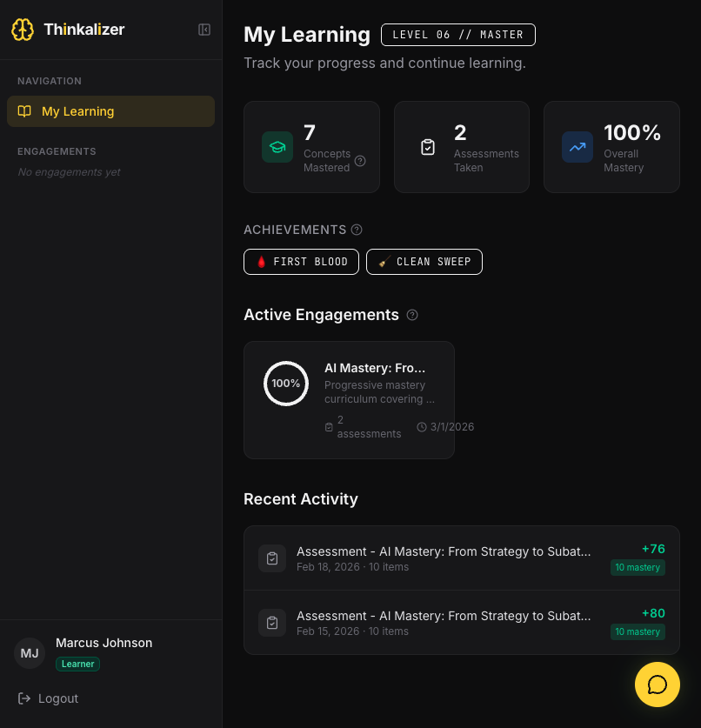Collapse the sidebar using the panel icon

point(204,29)
